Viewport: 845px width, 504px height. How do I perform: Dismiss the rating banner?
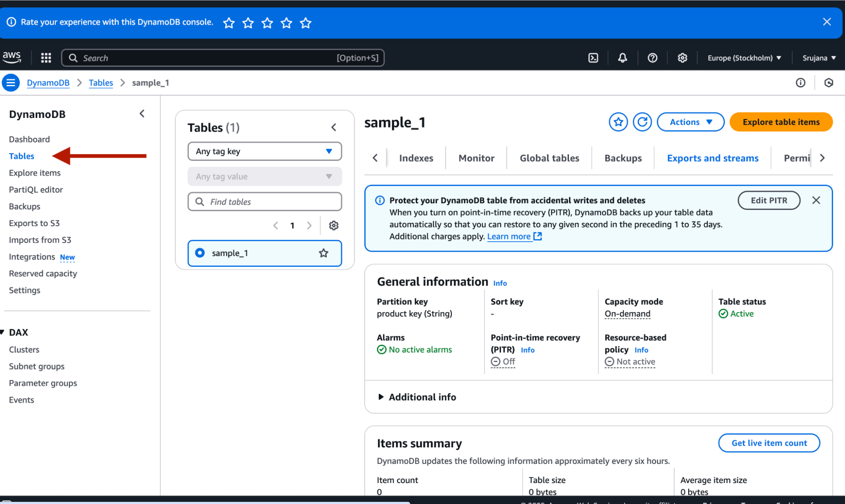(x=827, y=22)
